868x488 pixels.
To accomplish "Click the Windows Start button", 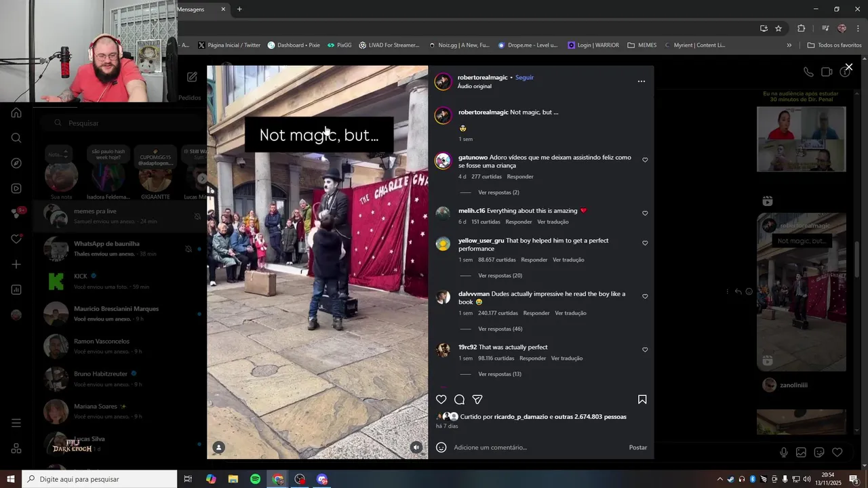I will pos(11,479).
